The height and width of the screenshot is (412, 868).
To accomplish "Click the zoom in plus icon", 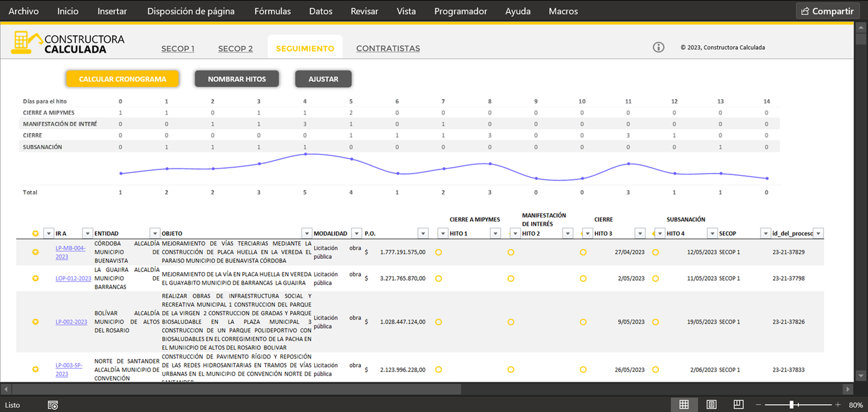I will point(838,405).
